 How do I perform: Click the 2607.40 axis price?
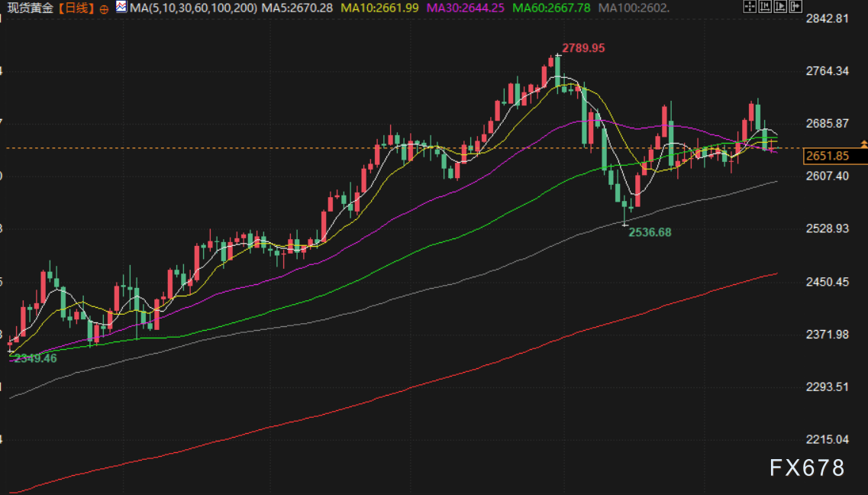[827, 176]
